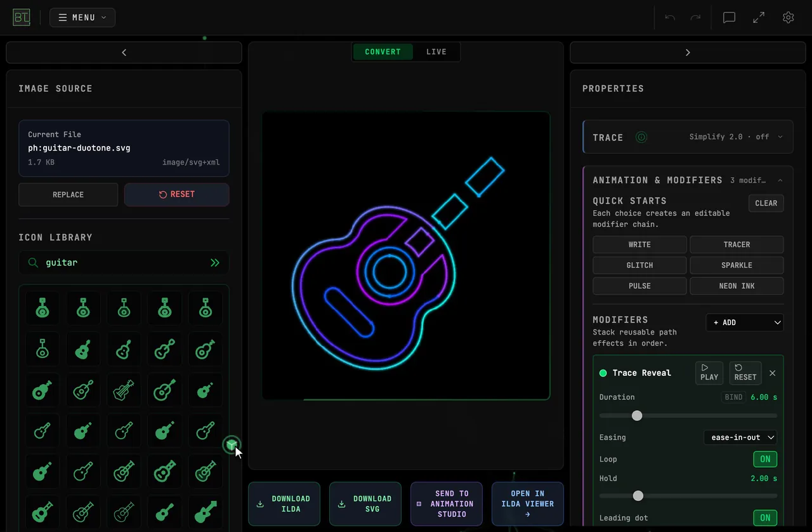The width and height of the screenshot is (812, 532).
Task: Collapse left panel with the left chevron
Action: point(124,53)
